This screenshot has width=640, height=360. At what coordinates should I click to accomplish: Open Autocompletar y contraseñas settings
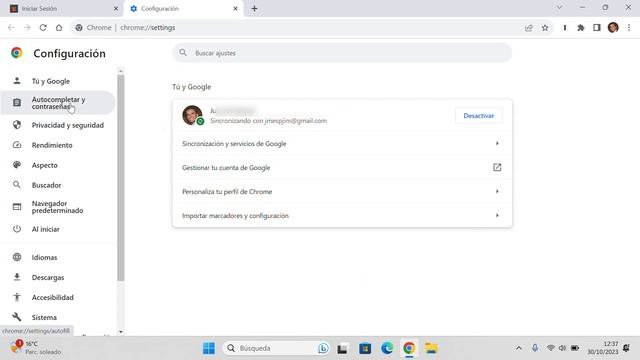[x=58, y=103]
